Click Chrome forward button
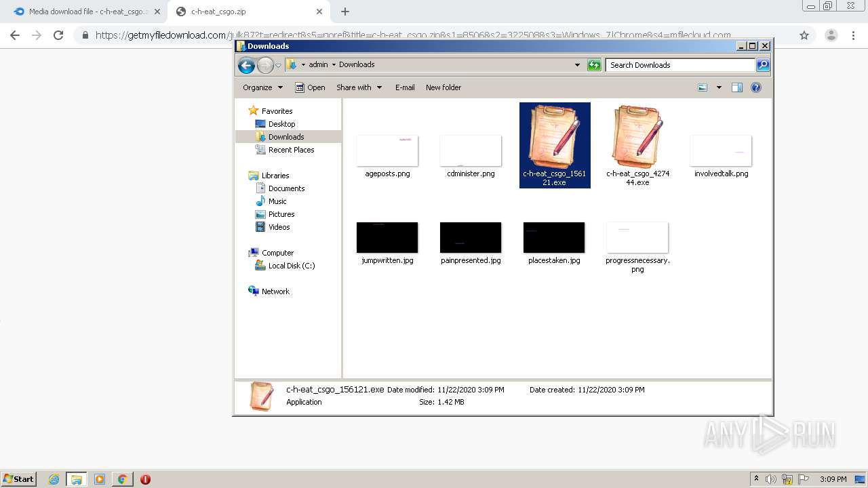This screenshot has height=488, width=868. (x=37, y=35)
